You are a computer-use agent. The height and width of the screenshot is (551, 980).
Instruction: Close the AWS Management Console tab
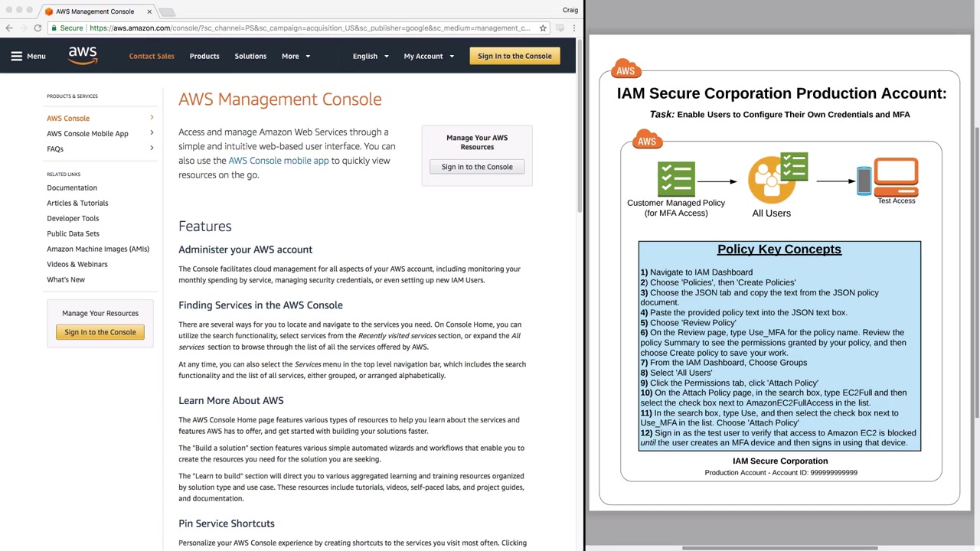pos(149,11)
